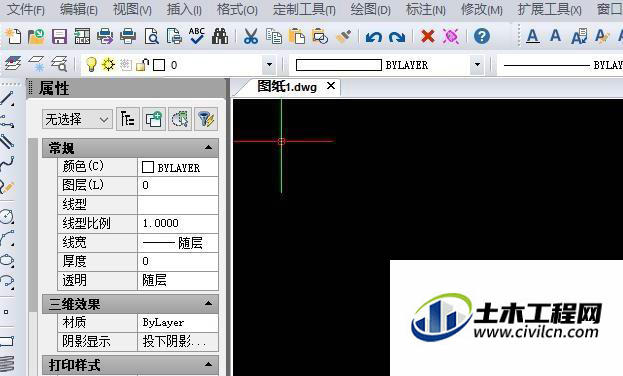The height and width of the screenshot is (376, 623).
Task: Toggle layer freeze sun icon
Action: pos(108,64)
